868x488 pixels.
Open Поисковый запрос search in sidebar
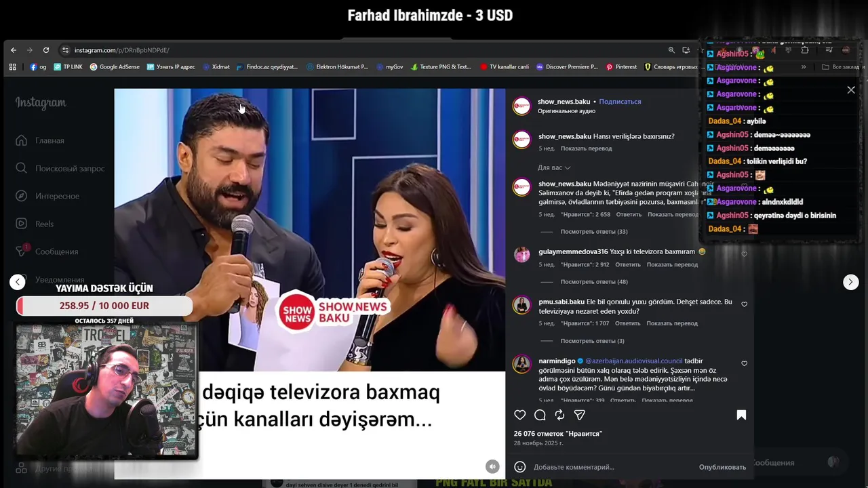click(60, 168)
